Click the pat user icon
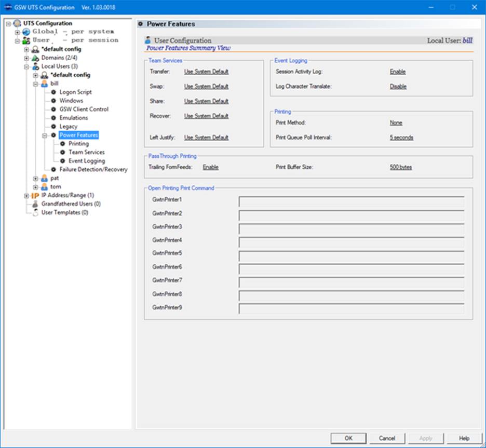 pyautogui.click(x=45, y=178)
